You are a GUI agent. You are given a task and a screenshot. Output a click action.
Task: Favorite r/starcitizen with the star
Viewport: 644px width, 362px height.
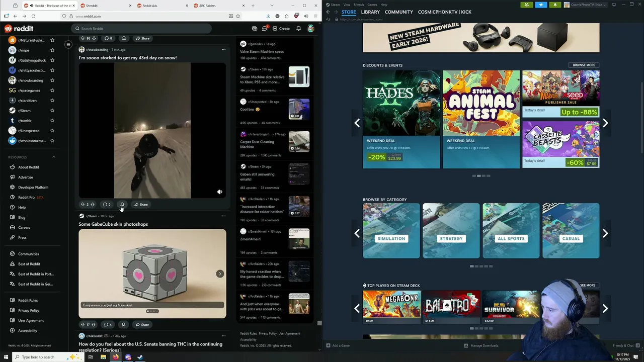click(52, 101)
